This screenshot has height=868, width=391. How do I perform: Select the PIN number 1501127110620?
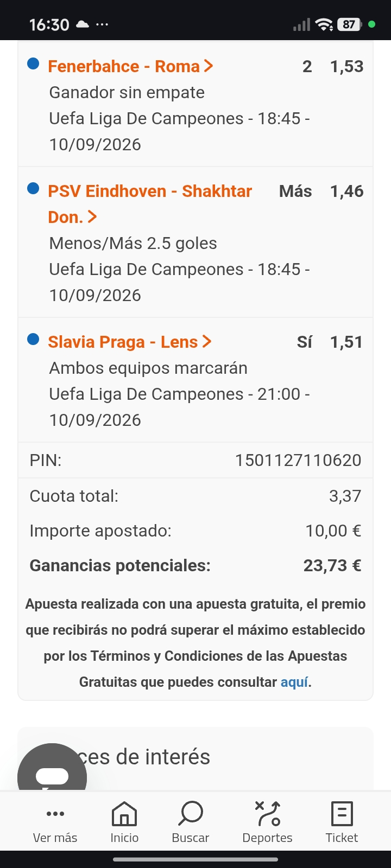coord(298,460)
